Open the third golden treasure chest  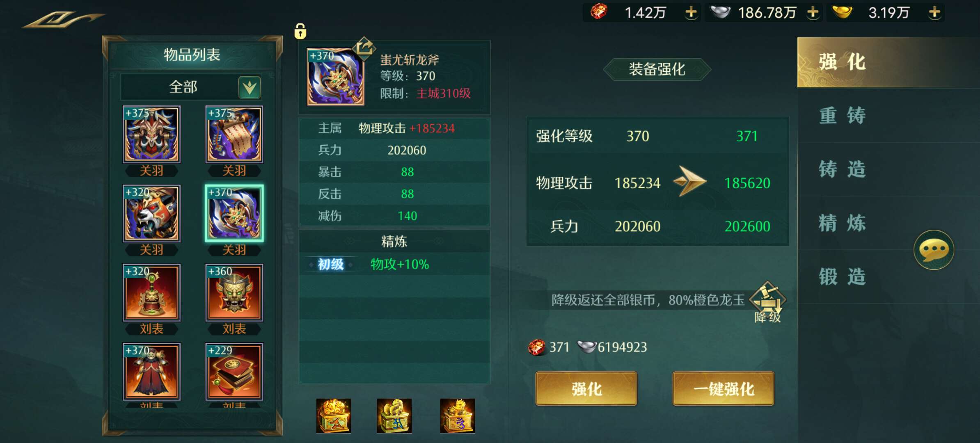(458, 416)
